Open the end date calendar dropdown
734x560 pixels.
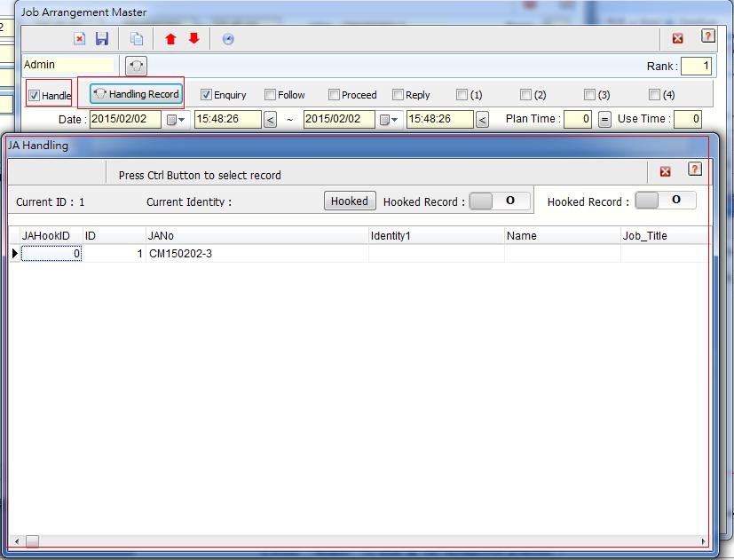point(389,120)
